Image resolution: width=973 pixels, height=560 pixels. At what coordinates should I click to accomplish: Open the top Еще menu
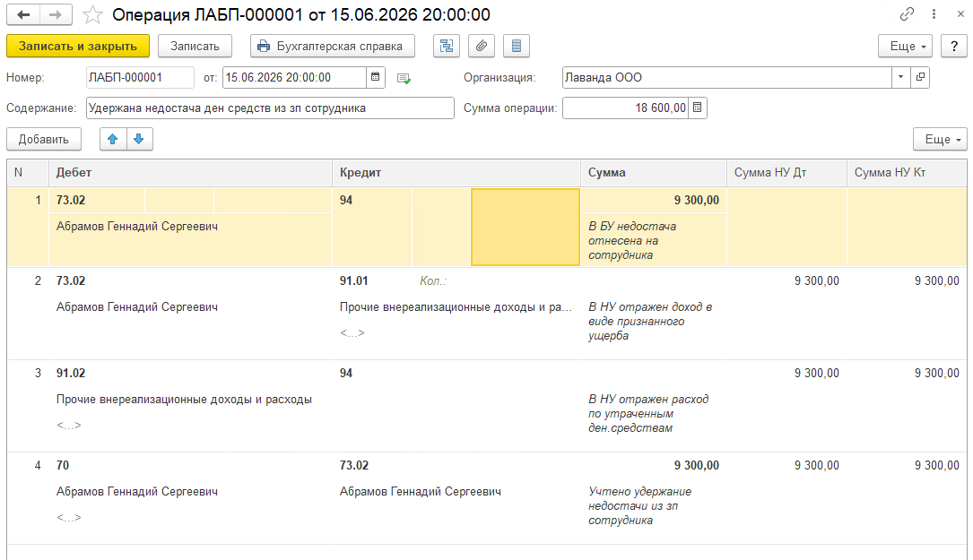[x=908, y=46]
